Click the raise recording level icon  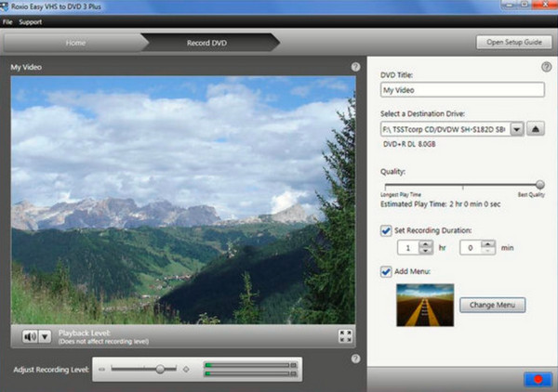pyautogui.click(x=186, y=370)
